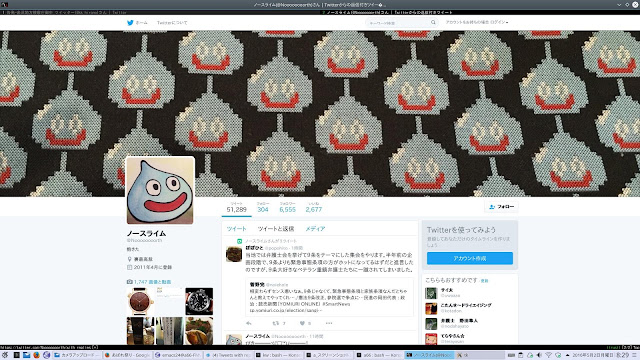Viewport: 640px width, 360px height.
Task: Switch to the first browser tab at top left
Action: (159, 13)
